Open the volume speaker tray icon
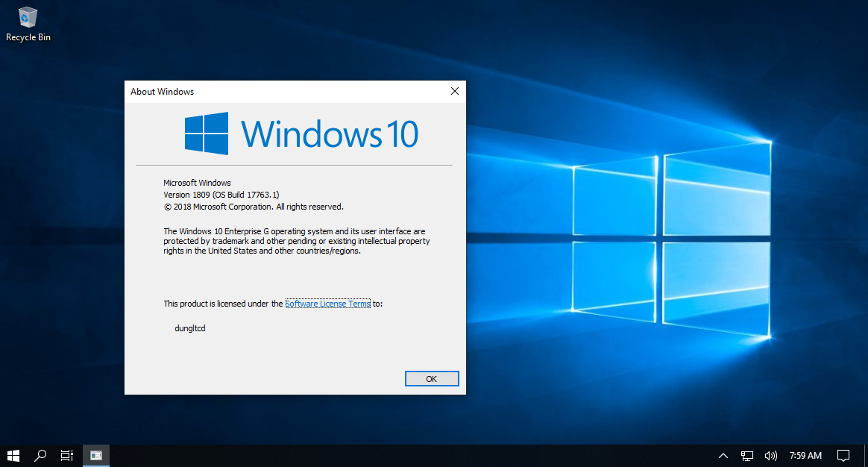868x467 pixels. pyautogui.click(x=770, y=455)
